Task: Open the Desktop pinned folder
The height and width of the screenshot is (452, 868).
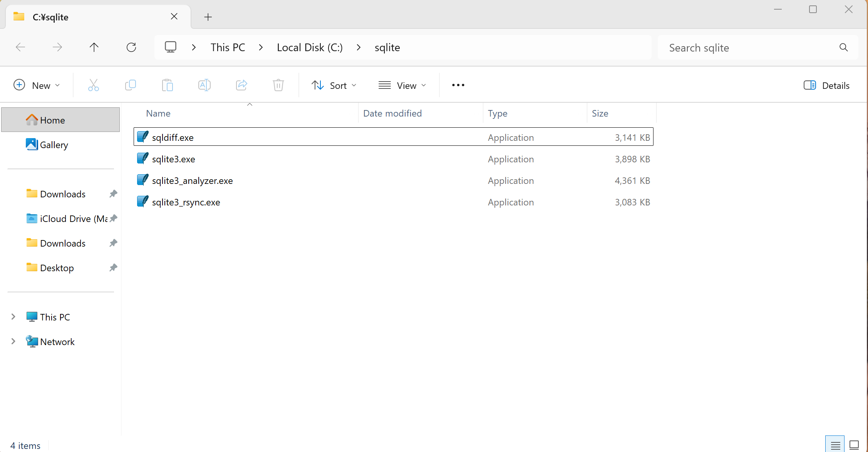Action: coord(60,268)
